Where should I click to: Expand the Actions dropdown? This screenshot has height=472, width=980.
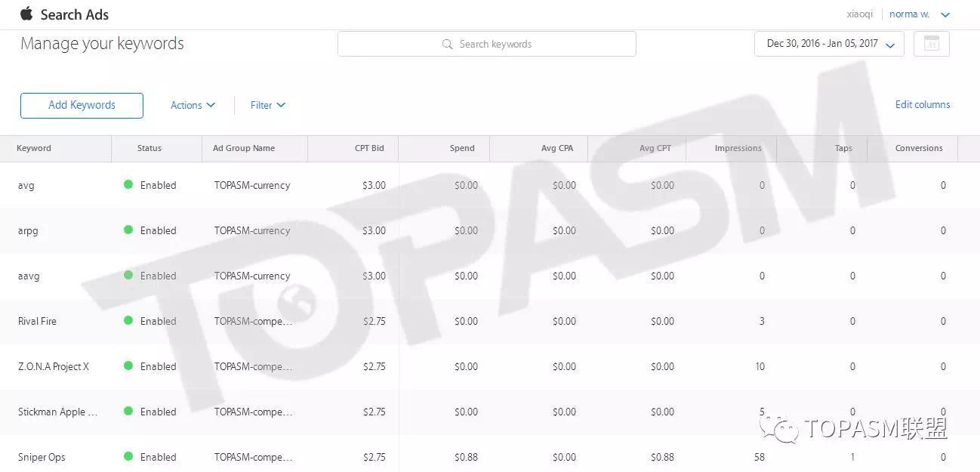(x=193, y=105)
